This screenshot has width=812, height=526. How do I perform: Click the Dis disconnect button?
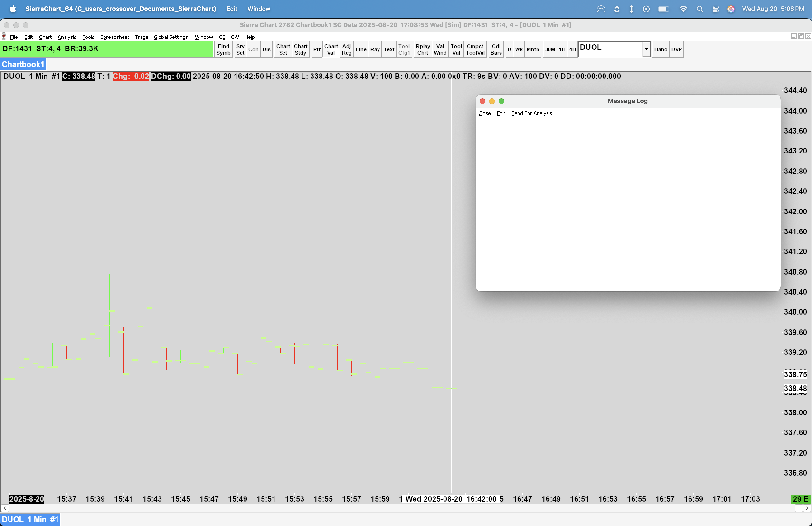point(266,49)
